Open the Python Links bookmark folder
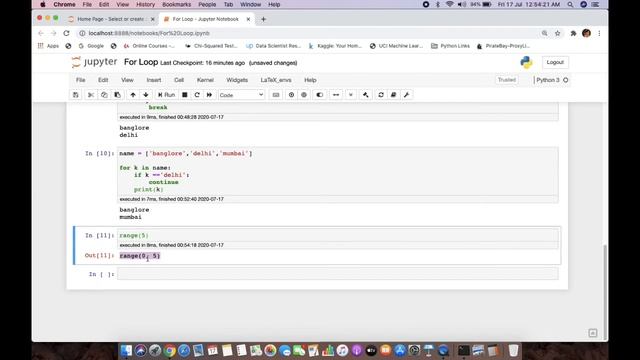Screen dimensions: 640x360 pos(450,46)
